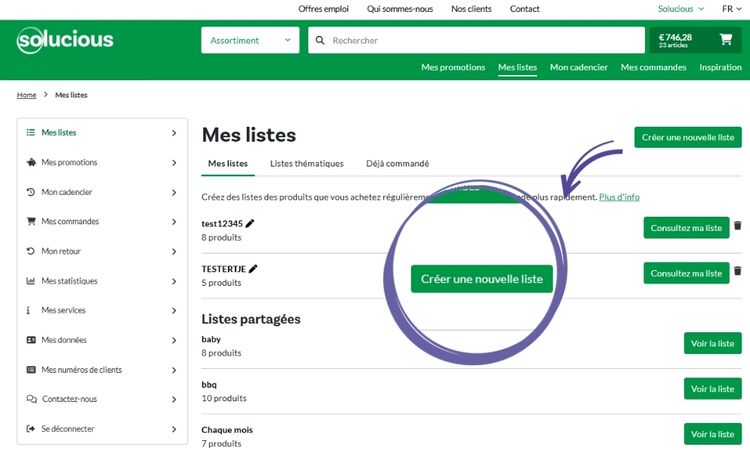Follow the Plus d'info link

pos(619,197)
